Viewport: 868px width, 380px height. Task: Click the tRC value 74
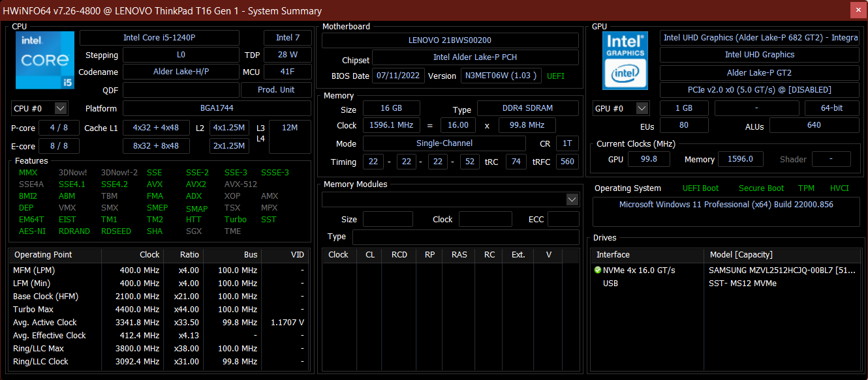click(x=516, y=162)
